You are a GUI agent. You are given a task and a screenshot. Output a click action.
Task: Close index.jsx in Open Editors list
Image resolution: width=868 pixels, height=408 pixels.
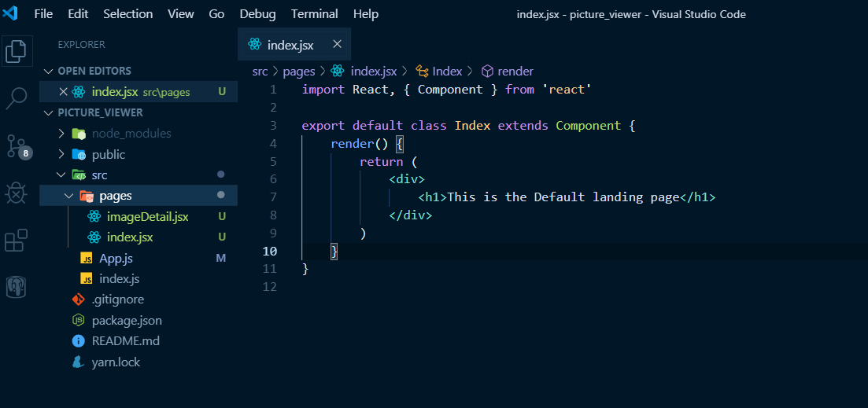pyautogui.click(x=63, y=92)
